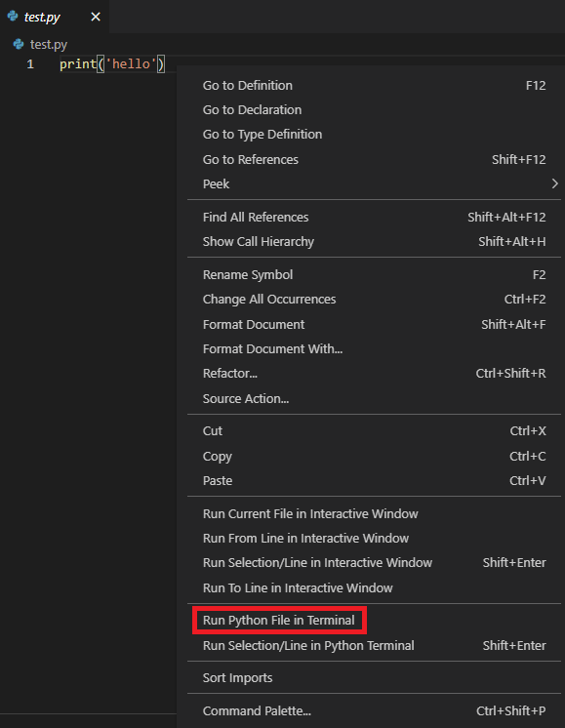Select the test.py tab title
This screenshot has width=565, height=728.
coord(42,18)
